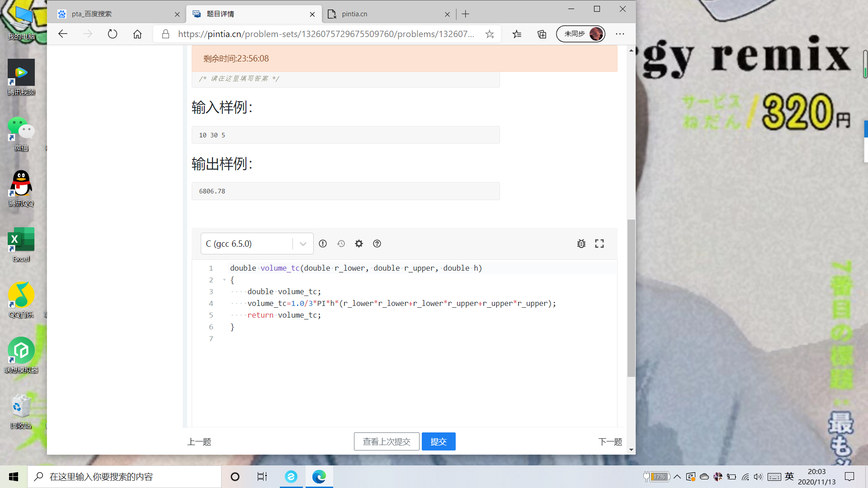Go to 下一题 next problem
This screenshot has height=488, width=868.
tap(610, 441)
